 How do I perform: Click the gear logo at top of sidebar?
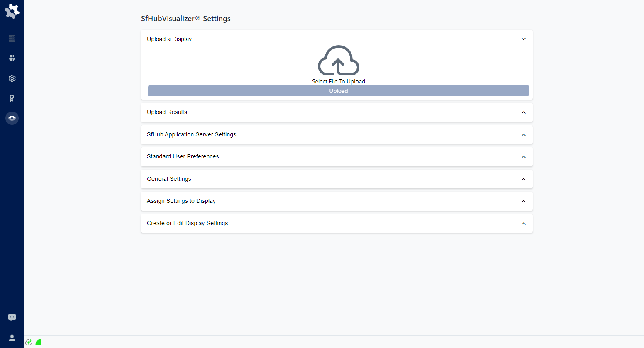click(x=12, y=11)
